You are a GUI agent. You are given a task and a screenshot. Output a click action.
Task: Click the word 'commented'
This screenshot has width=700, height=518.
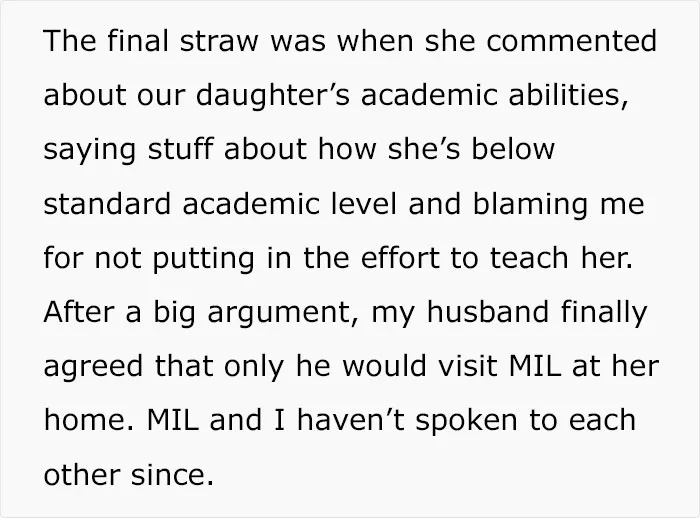coord(571,41)
